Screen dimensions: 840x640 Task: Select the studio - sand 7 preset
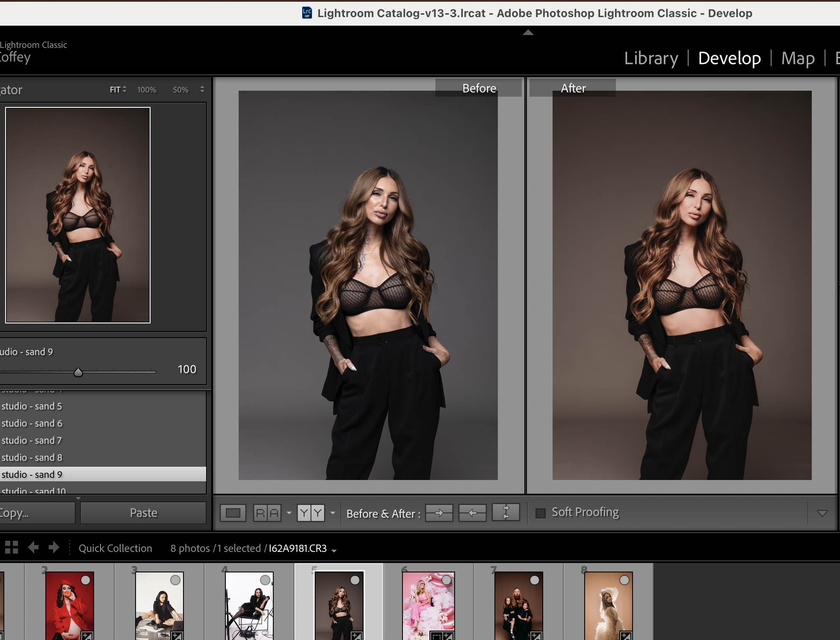point(32,440)
